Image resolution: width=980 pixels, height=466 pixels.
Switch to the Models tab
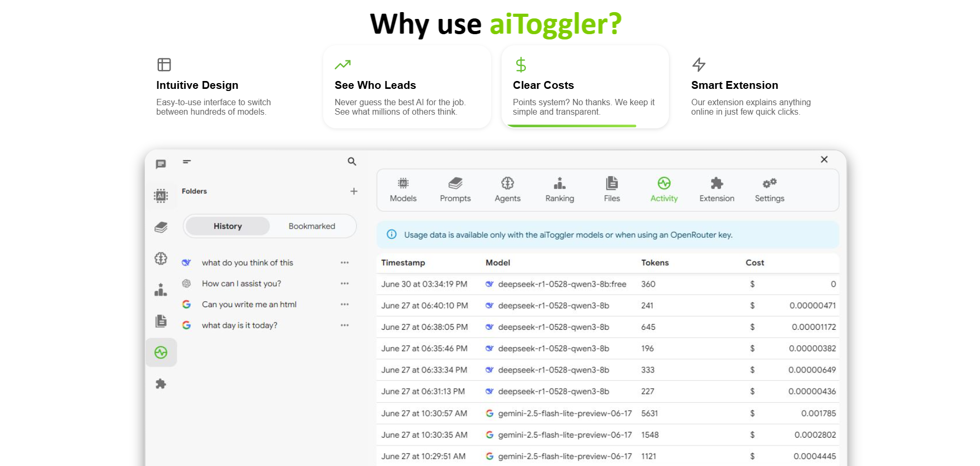pos(403,190)
